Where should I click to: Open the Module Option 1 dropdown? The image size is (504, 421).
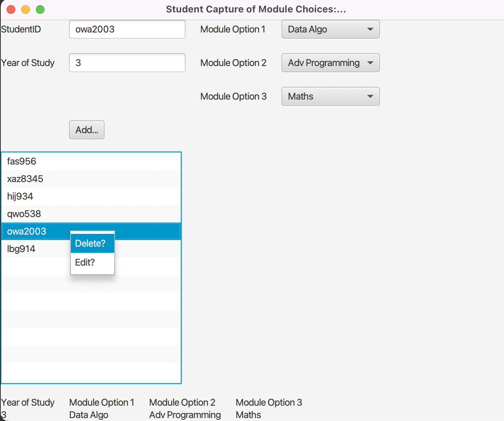coord(330,29)
